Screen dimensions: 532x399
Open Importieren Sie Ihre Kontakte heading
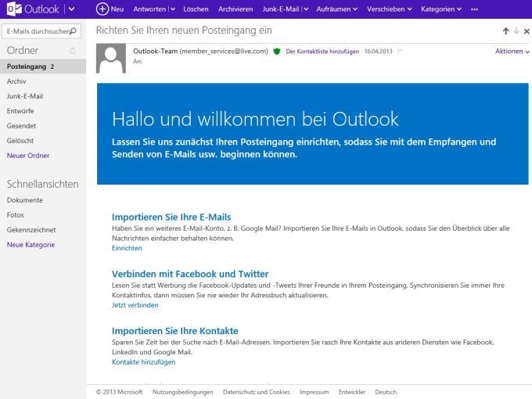click(x=175, y=331)
